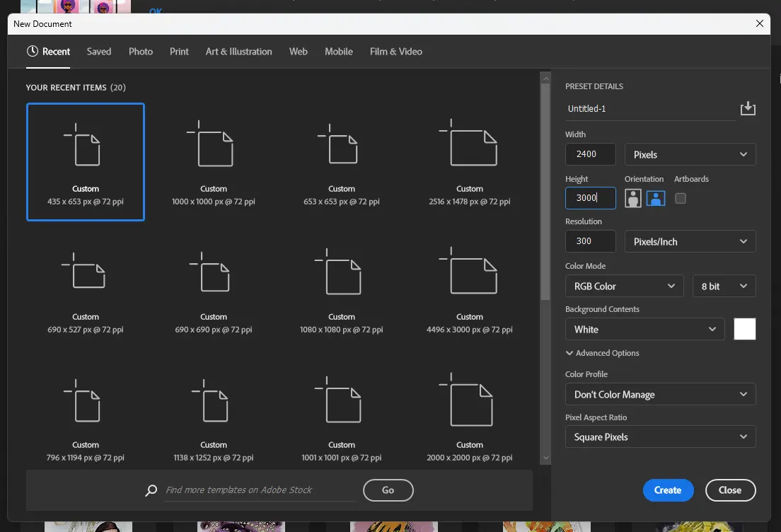Collapse the Advanced Options section

[x=602, y=353]
